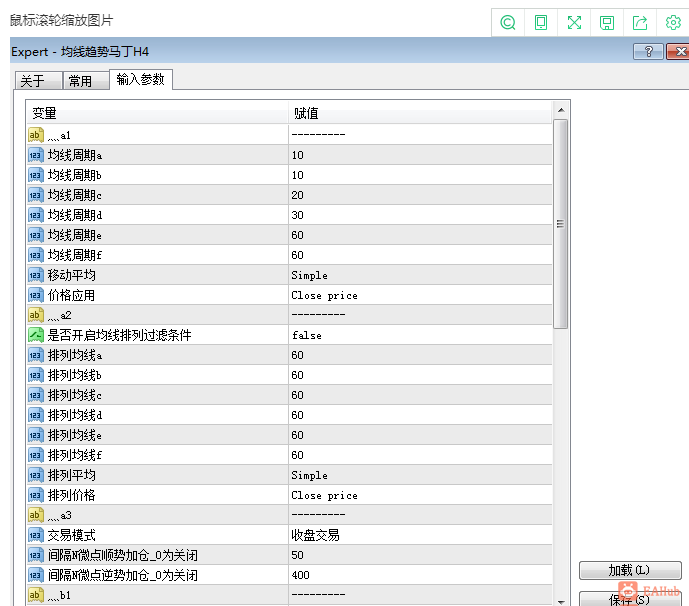The image size is (689, 606).
Task: Switch to the 常用 tab
Action: (86, 81)
